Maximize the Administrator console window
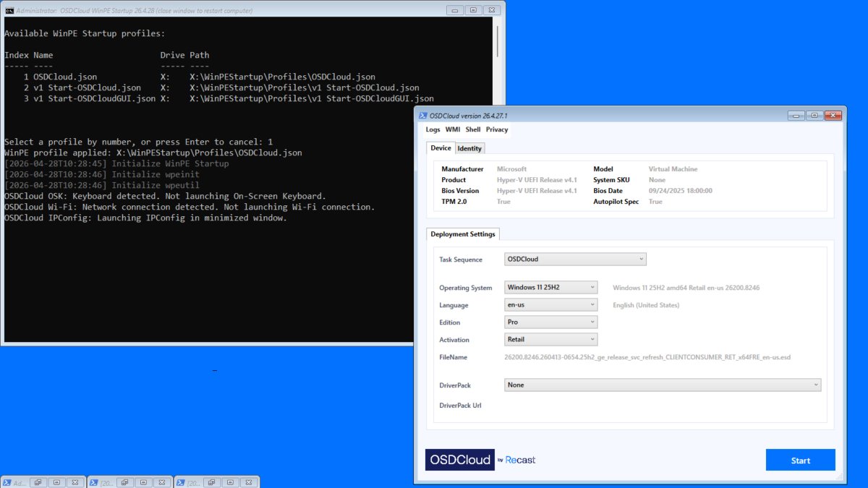The width and height of the screenshot is (868, 488). [x=473, y=10]
